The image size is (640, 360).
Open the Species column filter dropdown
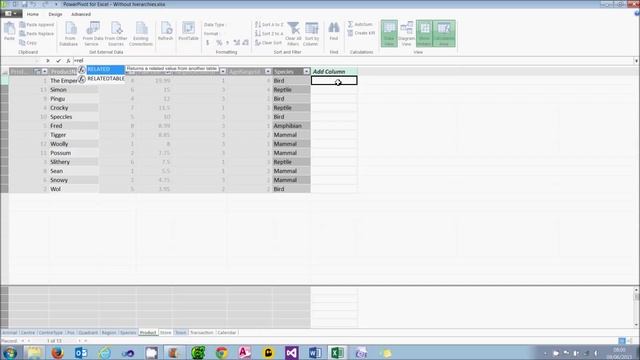pyautogui.click(x=306, y=71)
